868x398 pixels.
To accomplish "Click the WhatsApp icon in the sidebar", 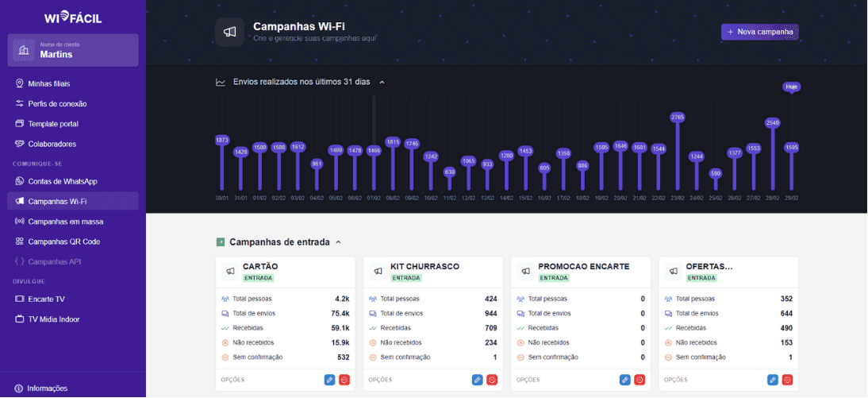I will (x=19, y=181).
